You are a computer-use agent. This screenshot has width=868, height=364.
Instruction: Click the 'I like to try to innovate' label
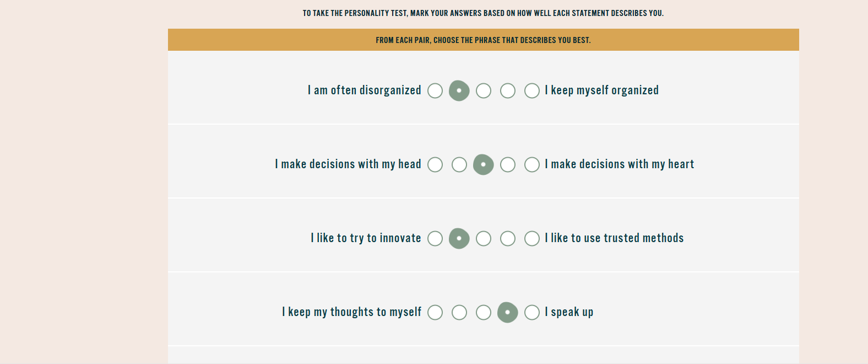pos(366,238)
